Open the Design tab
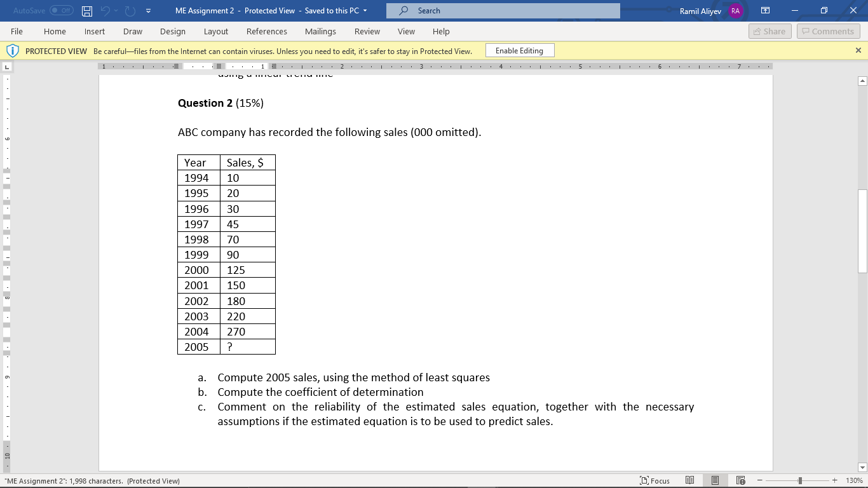 point(173,31)
